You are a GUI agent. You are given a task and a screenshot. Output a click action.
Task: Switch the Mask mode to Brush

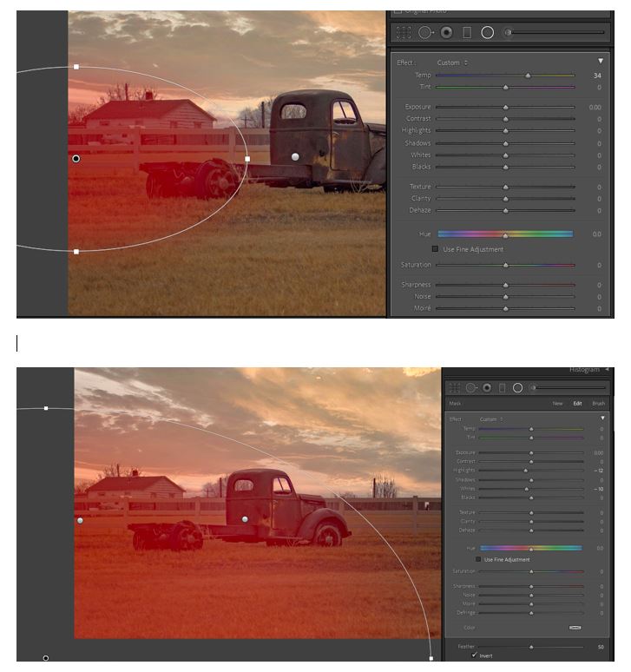pyautogui.click(x=599, y=403)
